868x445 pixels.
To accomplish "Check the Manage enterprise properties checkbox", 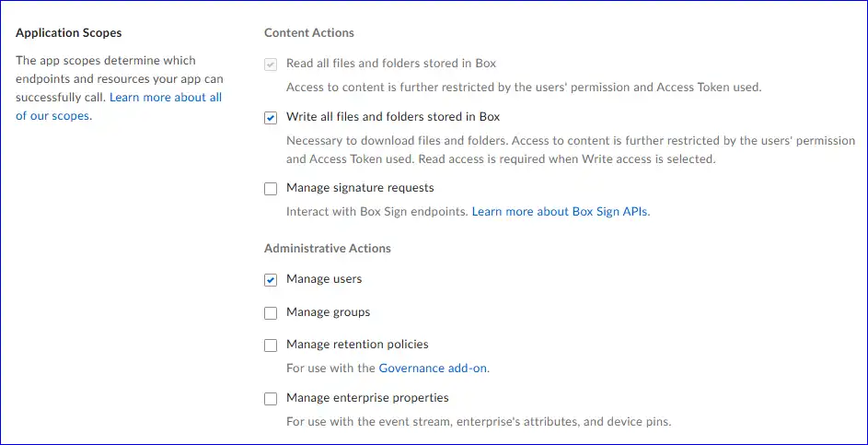I will (x=271, y=399).
